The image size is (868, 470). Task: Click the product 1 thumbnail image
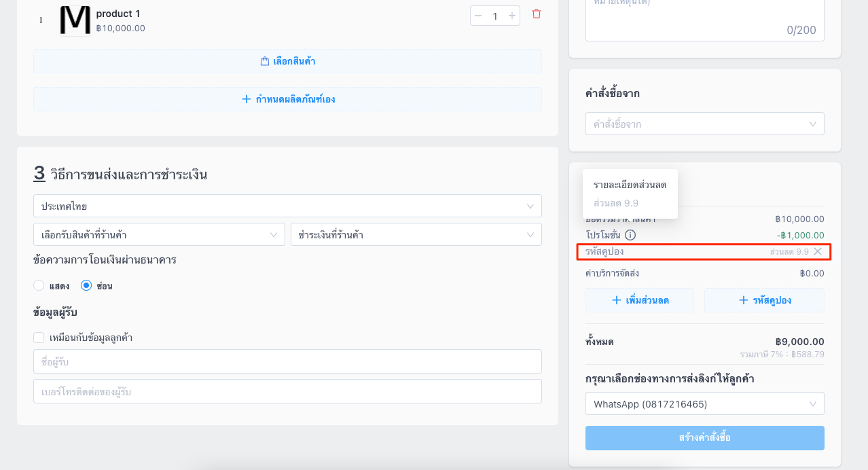[75, 20]
